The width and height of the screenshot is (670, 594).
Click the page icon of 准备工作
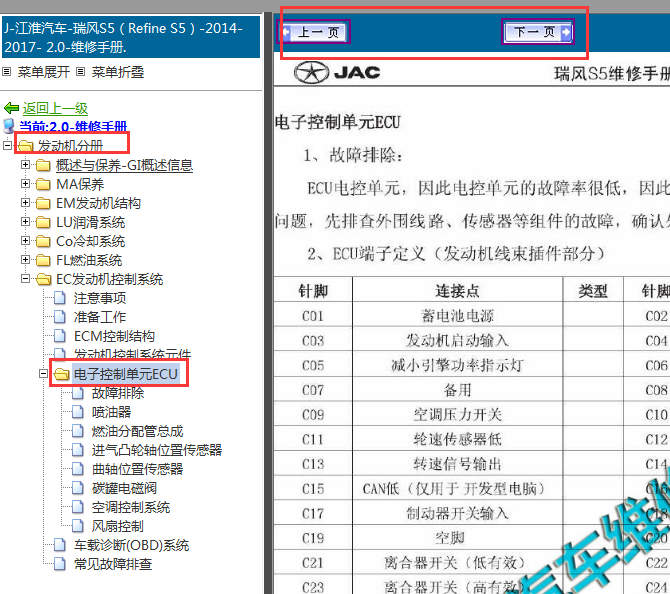[x=60, y=317]
